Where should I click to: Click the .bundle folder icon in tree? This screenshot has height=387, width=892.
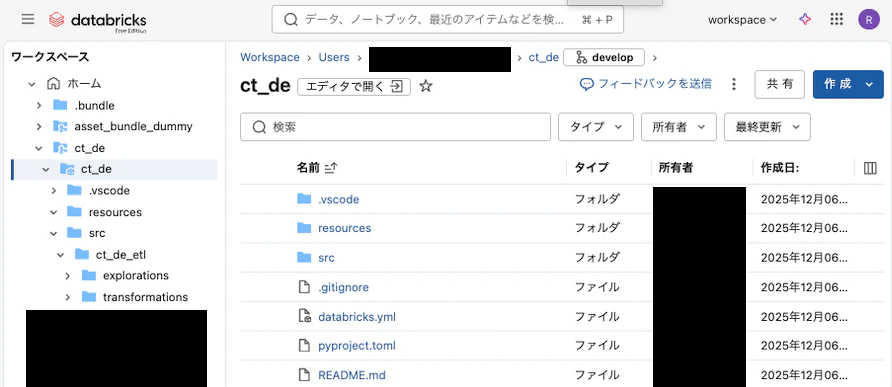[60, 105]
